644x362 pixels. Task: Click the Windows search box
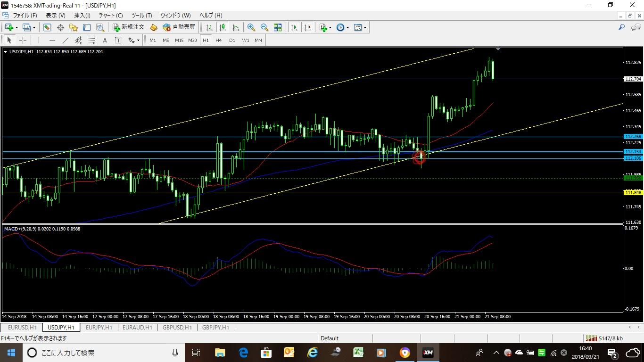104,353
